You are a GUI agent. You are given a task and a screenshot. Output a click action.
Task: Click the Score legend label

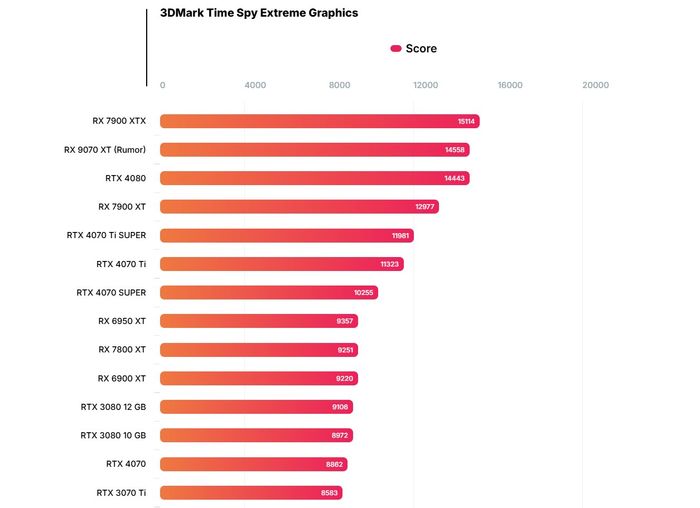coord(421,48)
